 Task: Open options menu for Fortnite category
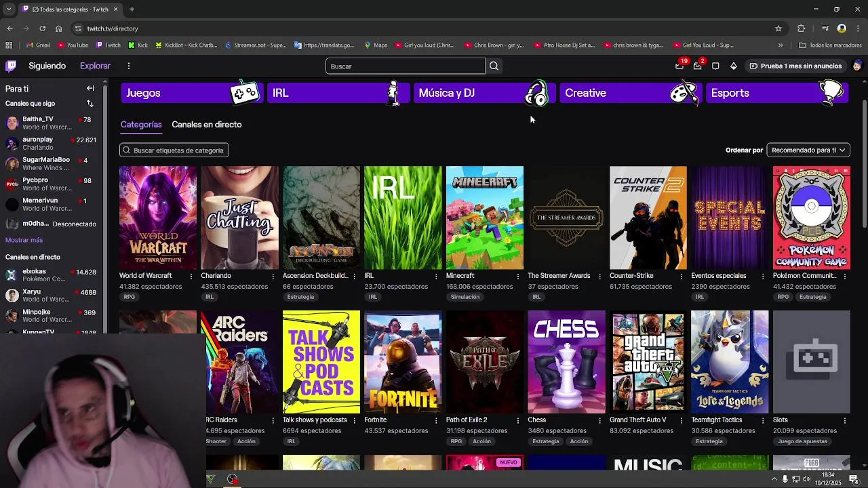pyautogui.click(x=436, y=420)
